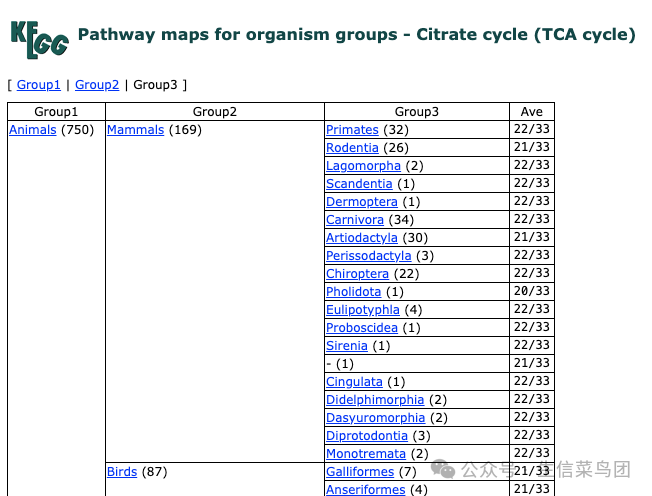
Task: Select Ave value 22/33 in Primates row
Action: click(x=532, y=129)
